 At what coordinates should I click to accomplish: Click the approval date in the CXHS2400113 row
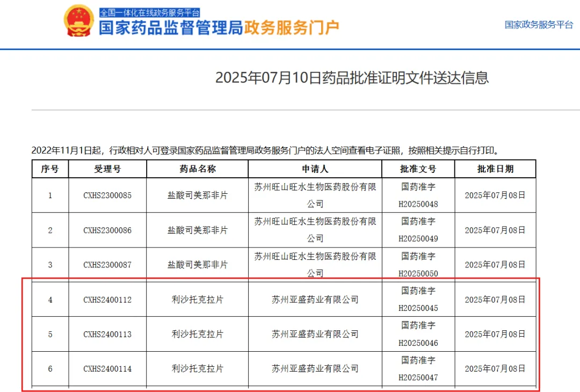[495, 335]
